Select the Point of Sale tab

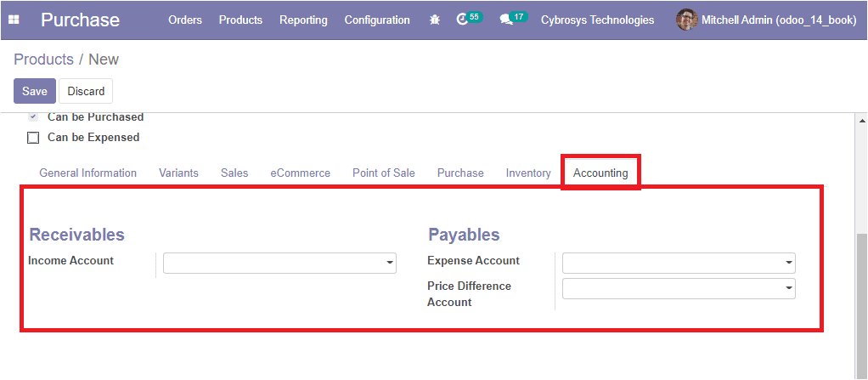point(384,173)
